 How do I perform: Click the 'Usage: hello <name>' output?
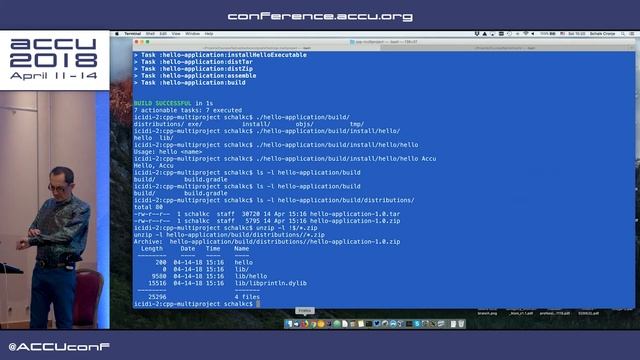168,152
